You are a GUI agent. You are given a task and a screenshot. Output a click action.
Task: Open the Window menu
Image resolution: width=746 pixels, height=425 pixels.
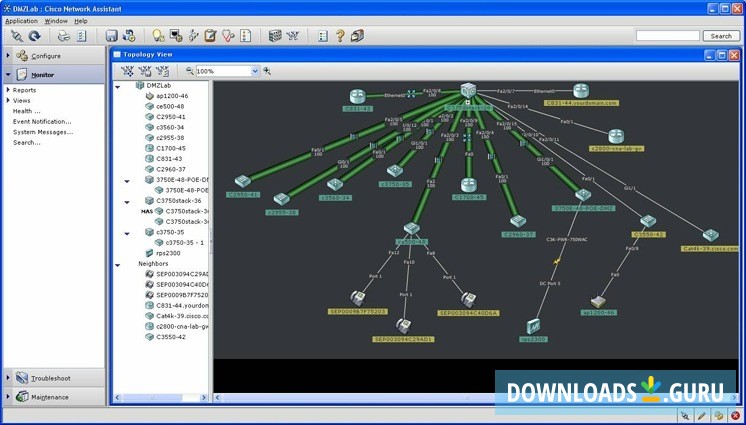tap(56, 21)
